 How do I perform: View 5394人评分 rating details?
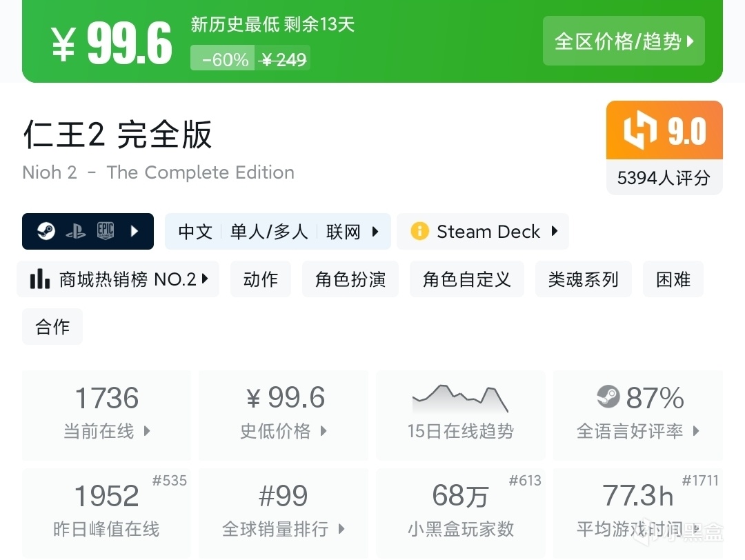[664, 178]
